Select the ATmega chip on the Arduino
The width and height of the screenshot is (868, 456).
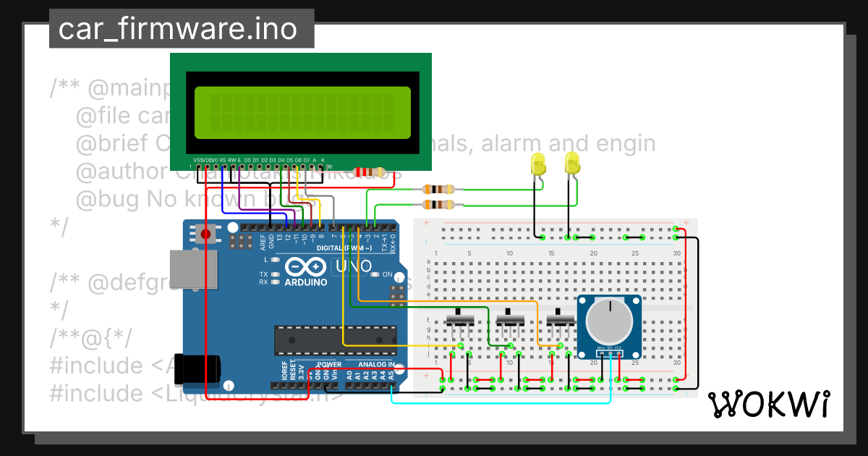[335, 341]
